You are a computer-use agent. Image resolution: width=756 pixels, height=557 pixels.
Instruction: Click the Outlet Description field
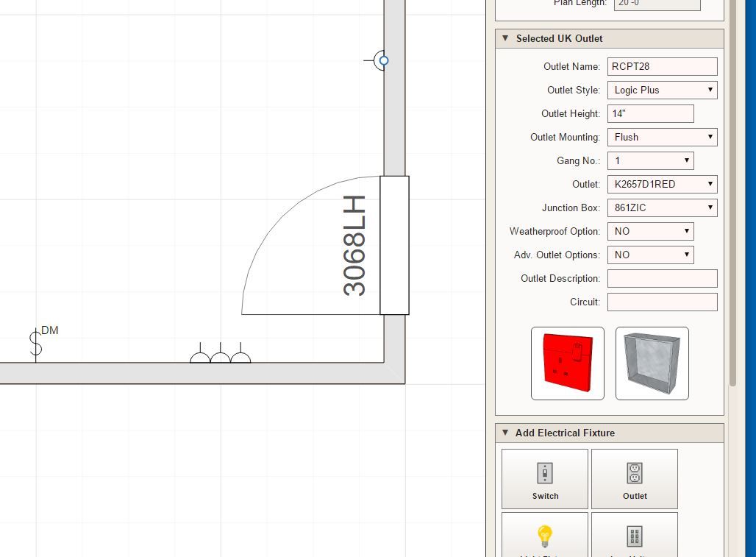click(x=663, y=279)
